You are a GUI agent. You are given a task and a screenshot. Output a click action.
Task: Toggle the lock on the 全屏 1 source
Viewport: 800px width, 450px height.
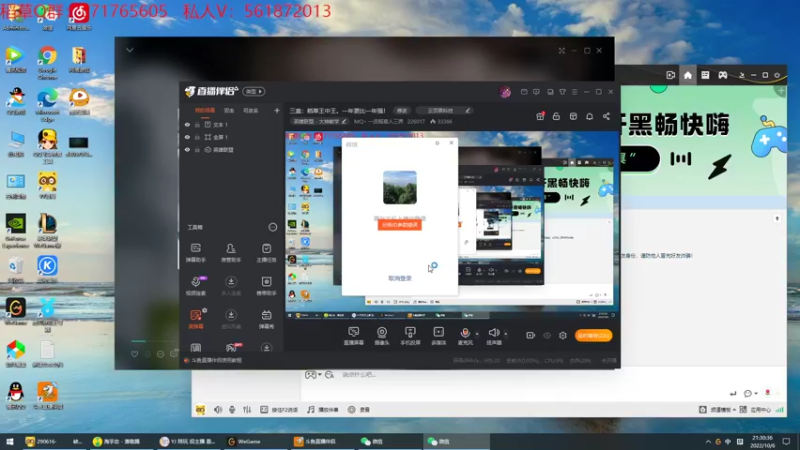197,137
